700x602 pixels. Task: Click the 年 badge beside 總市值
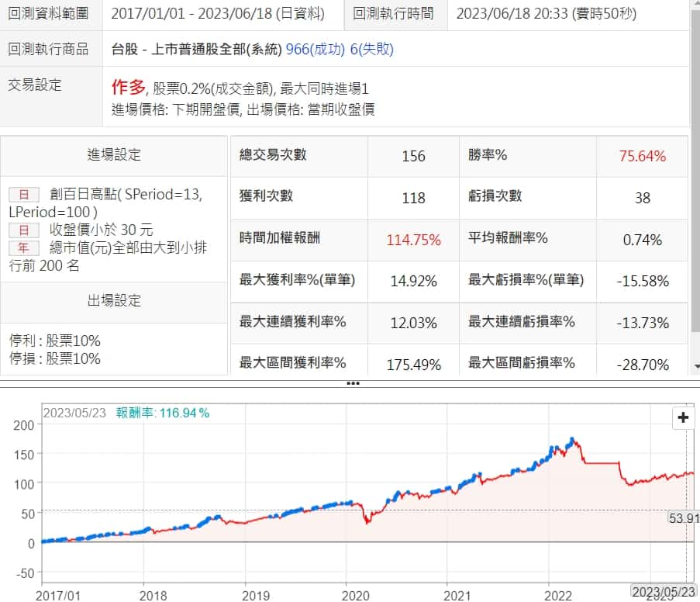pos(23,247)
